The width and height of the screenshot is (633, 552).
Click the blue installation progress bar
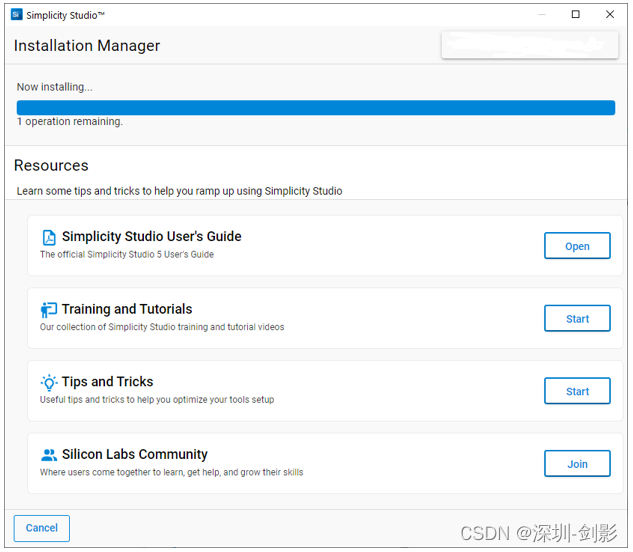[316, 108]
